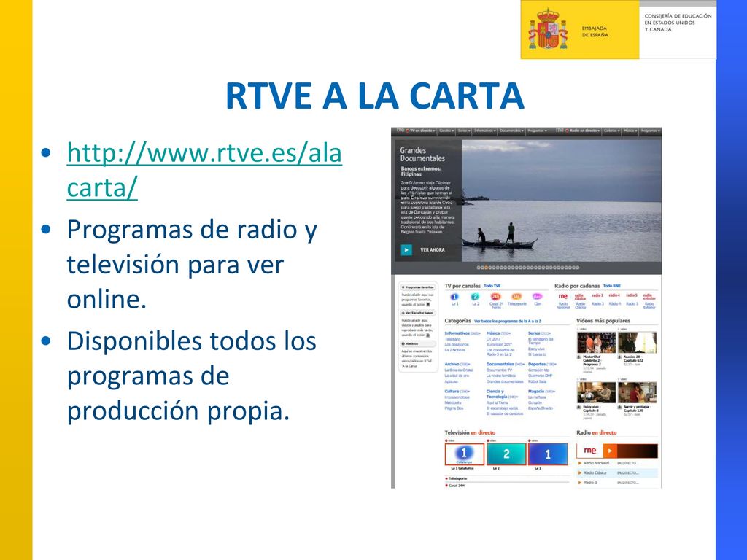Open the MasterChef Celebrity video thumbnail
Screen dimensions: 747x560
pos(596,343)
